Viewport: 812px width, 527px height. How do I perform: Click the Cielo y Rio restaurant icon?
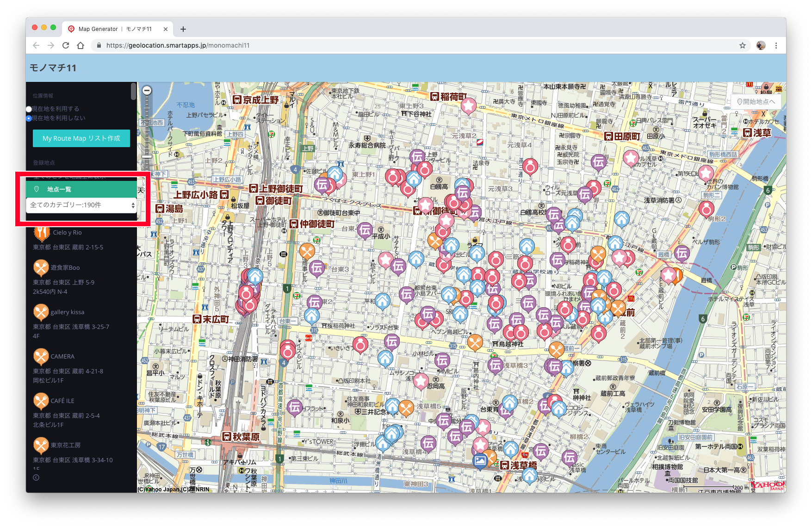pyautogui.click(x=42, y=232)
